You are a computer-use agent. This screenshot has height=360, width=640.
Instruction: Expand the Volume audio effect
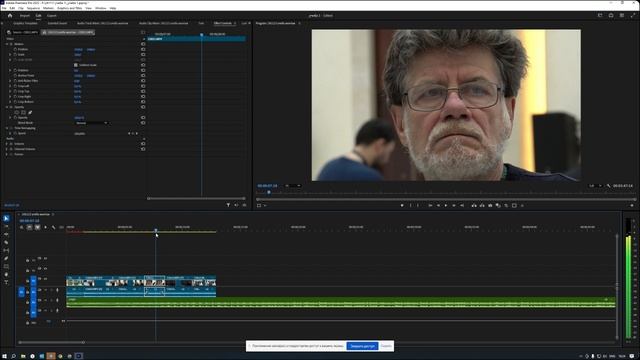tap(7, 144)
